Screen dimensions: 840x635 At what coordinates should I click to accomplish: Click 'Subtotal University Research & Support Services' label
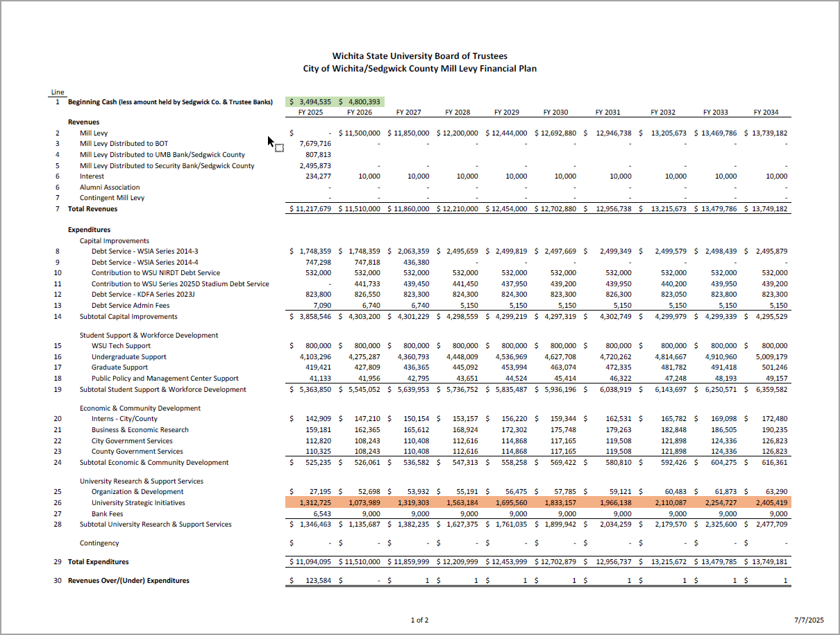point(156,525)
